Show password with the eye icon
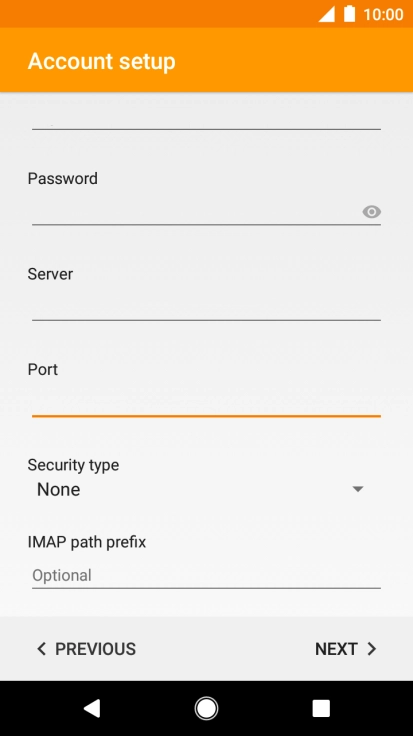The width and height of the screenshot is (413, 736). pyautogui.click(x=371, y=212)
